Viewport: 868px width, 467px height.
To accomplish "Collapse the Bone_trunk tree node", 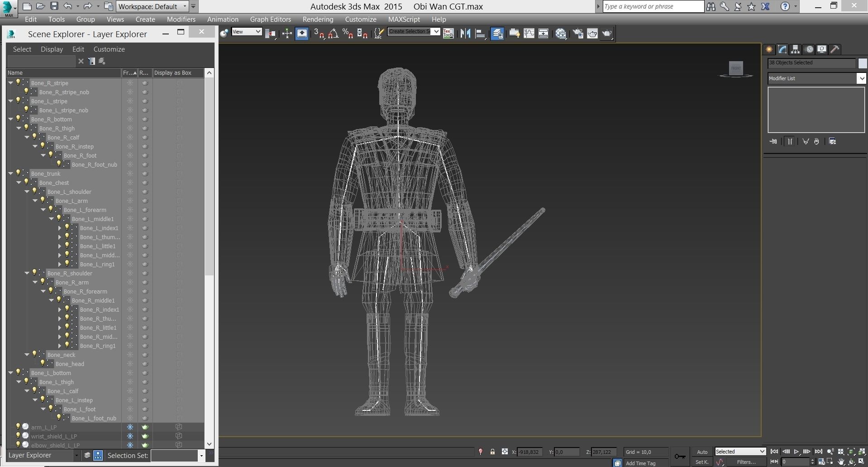I will 11,173.
